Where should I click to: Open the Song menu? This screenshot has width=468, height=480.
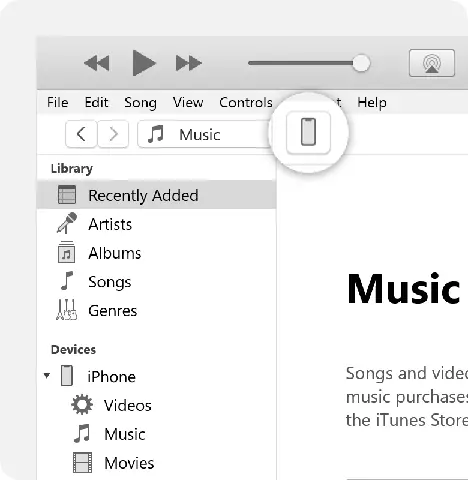pos(140,103)
